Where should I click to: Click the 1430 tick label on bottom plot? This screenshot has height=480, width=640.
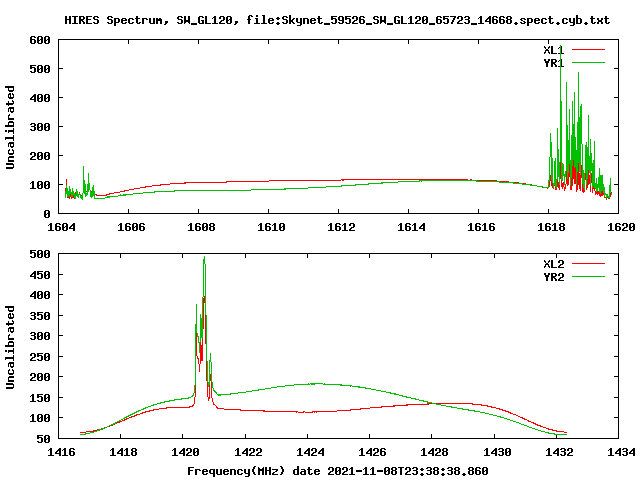(497, 452)
